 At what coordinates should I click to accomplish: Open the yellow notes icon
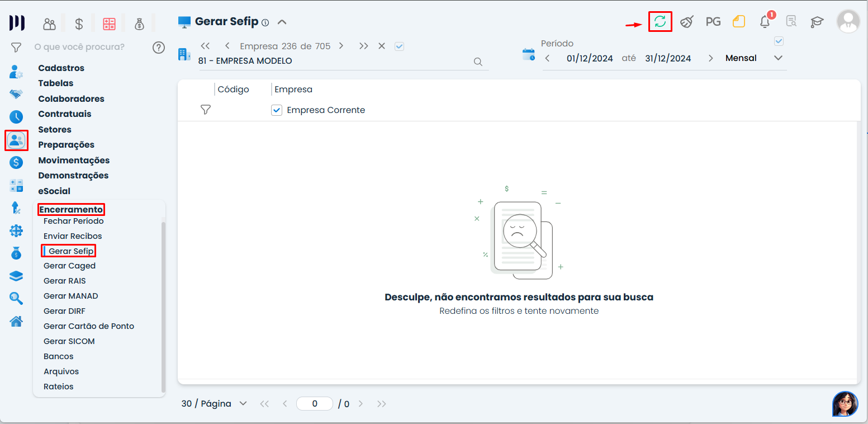(739, 22)
